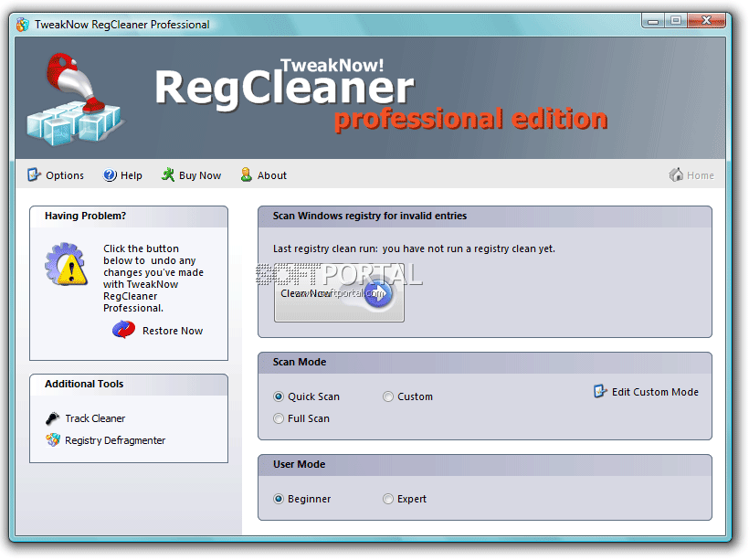Viewport: 749px width, 560px height.
Task: Open the Buy Now menu item
Action: coord(191,175)
